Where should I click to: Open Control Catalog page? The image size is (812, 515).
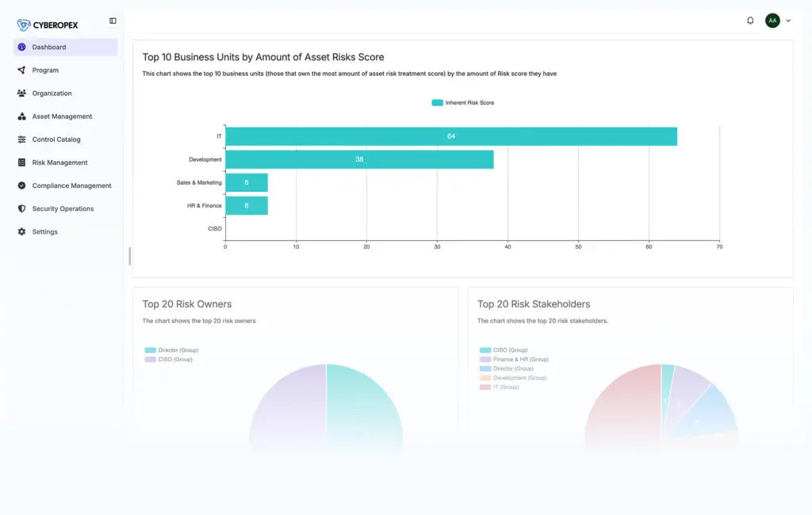(66, 139)
